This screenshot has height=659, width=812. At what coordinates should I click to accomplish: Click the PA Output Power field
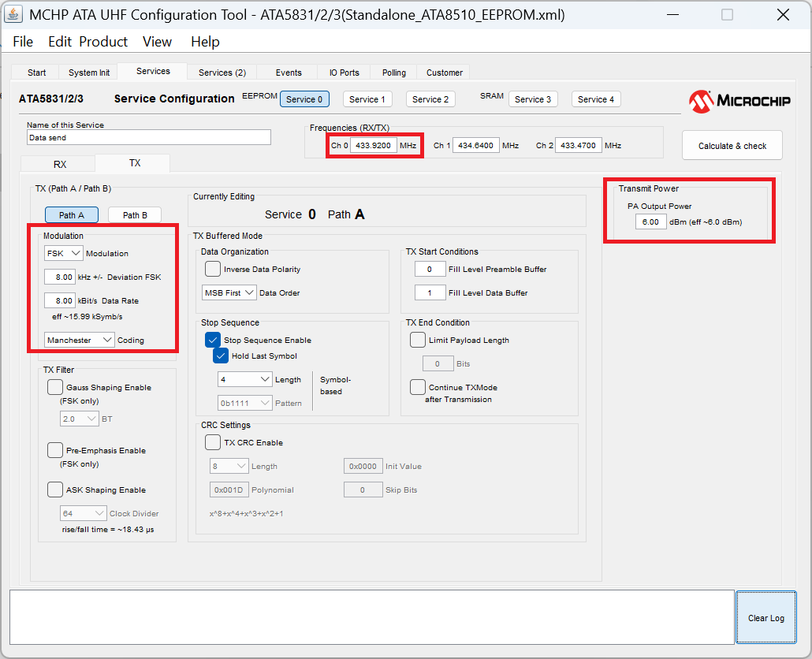(x=651, y=222)
